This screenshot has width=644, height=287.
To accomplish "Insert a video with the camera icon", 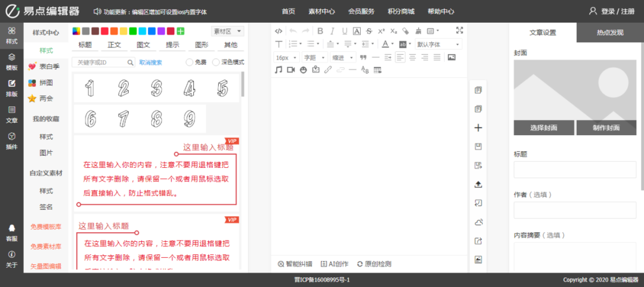I will pos(291,70).
